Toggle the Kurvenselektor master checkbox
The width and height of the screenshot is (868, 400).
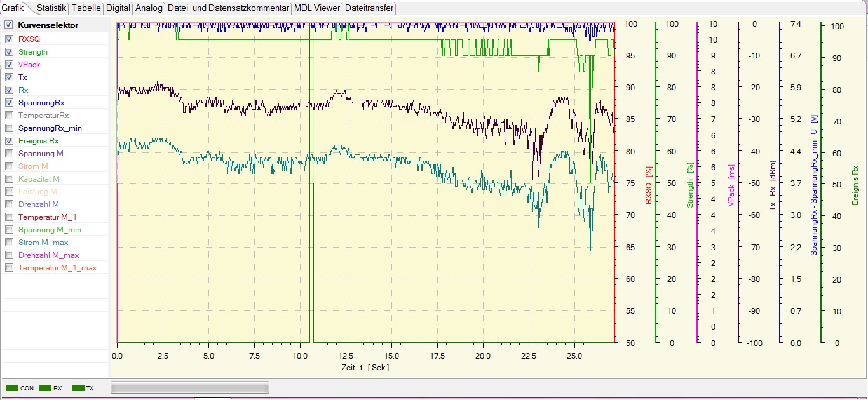pos(9,25)
